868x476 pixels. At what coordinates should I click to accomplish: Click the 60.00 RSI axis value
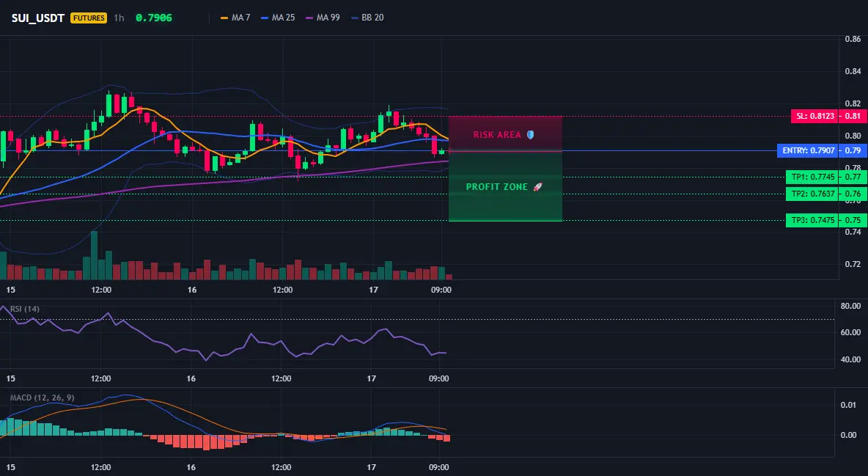coord(851,332)
